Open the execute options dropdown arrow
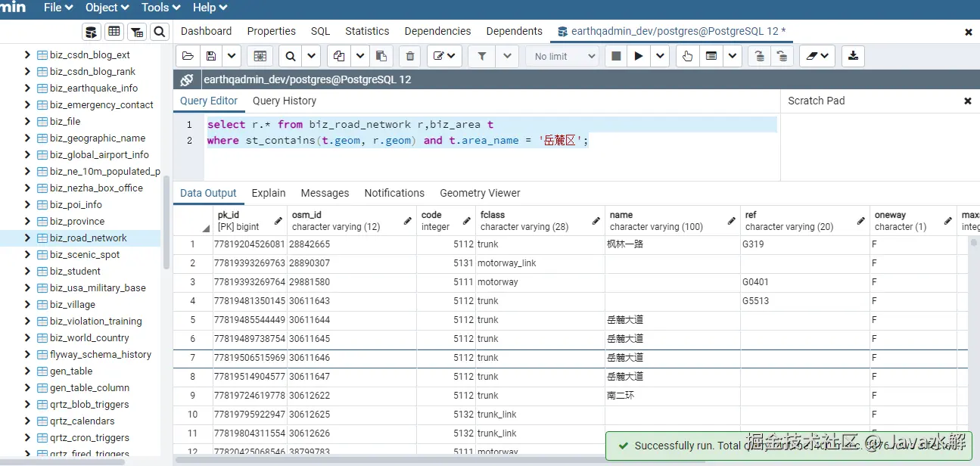The height and width of the screenshot is (466, 980). click(x=660, y=56)
